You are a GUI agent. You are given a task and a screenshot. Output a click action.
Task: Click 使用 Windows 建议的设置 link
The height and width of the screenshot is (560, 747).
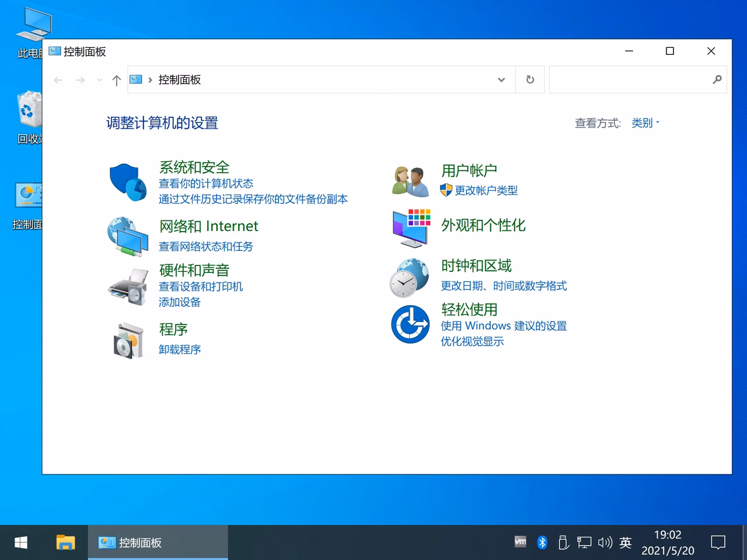pyautogui.click(x=504, y=326)
